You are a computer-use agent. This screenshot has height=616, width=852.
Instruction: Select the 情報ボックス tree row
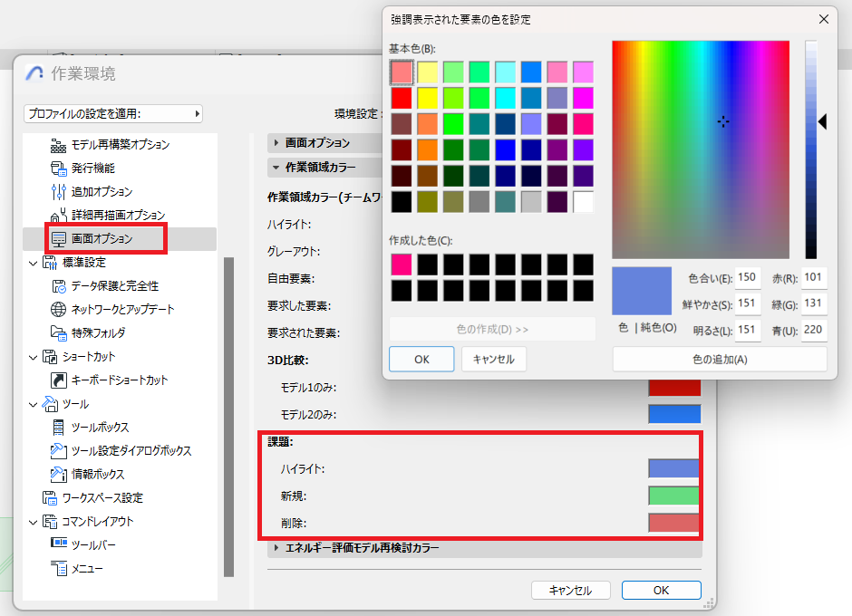click(120, 474)
